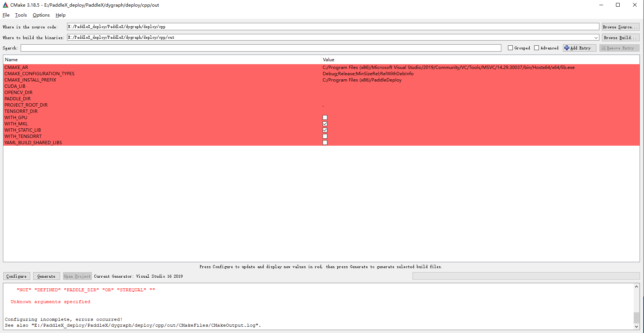Open the Options menu

click(x=41, y=15)
